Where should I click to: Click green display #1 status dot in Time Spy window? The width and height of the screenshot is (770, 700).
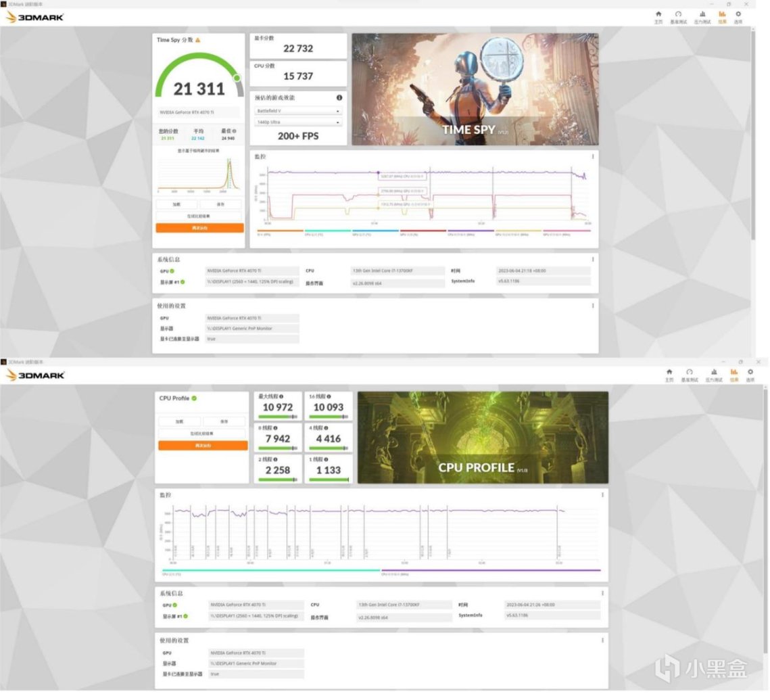183,283
